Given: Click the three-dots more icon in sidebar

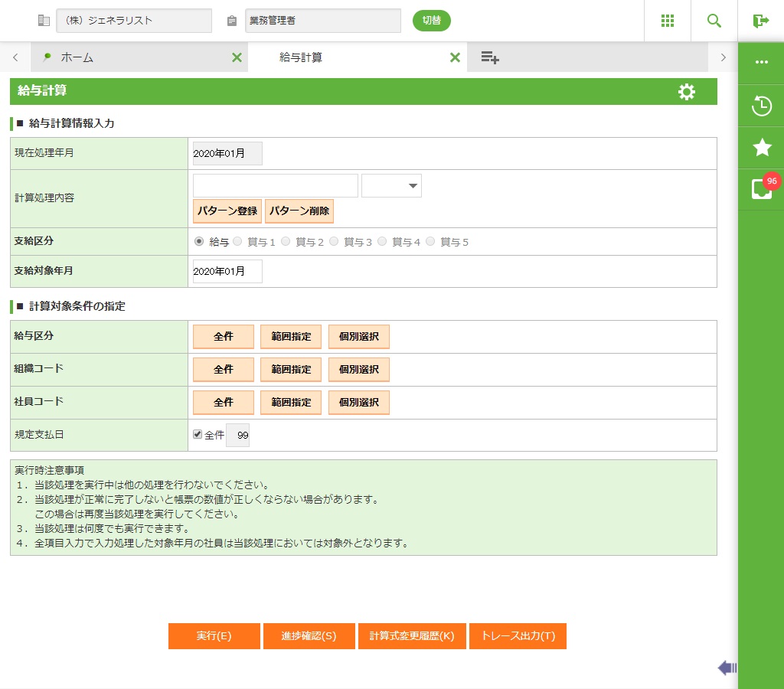Looking at the screenshot, I should pyautogui.click(x=761, y=62).
